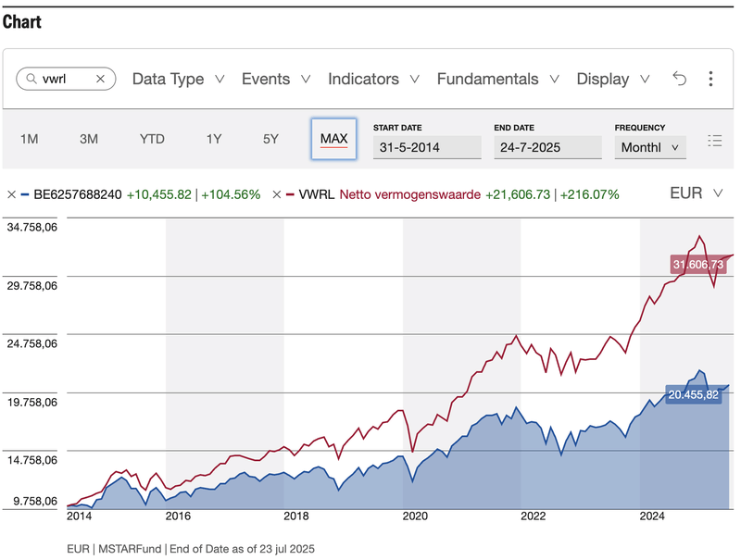Image resolution: width=741 pixels, height=560 pixels.
Task: Click the red VWRL legend color marker
Action: pyautogui.click(x=290, y=194)
